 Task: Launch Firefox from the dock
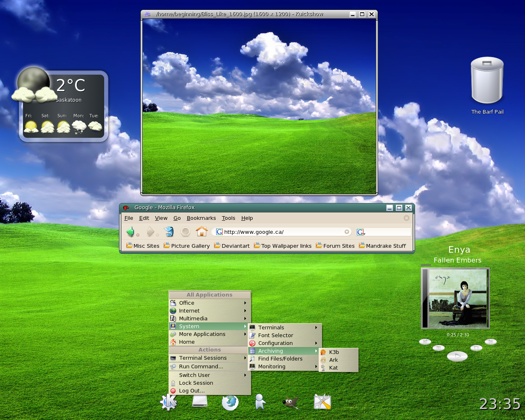(x=230, y=402)
